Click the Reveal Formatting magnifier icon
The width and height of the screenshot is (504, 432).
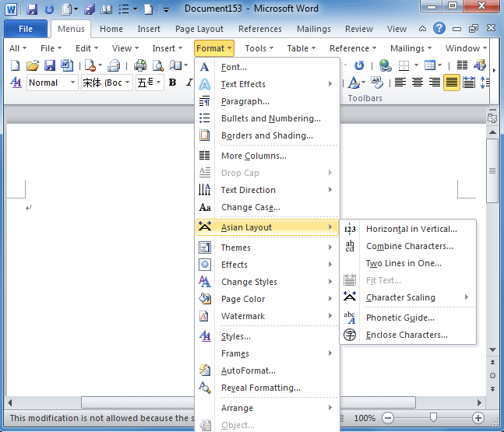pos(205,388)
